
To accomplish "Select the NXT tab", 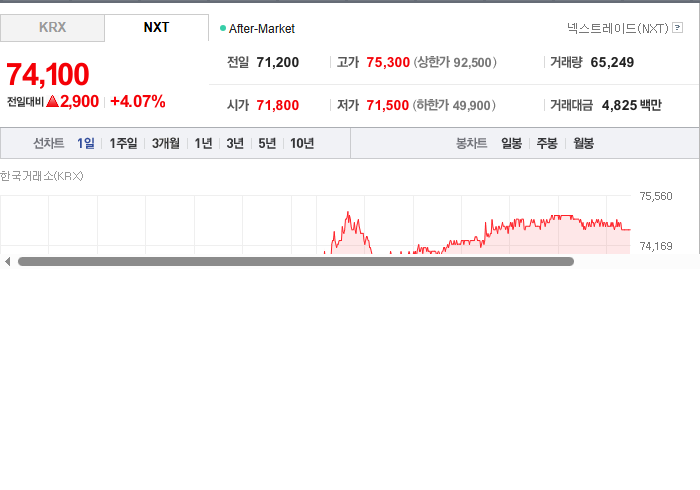I will point(156,28).
